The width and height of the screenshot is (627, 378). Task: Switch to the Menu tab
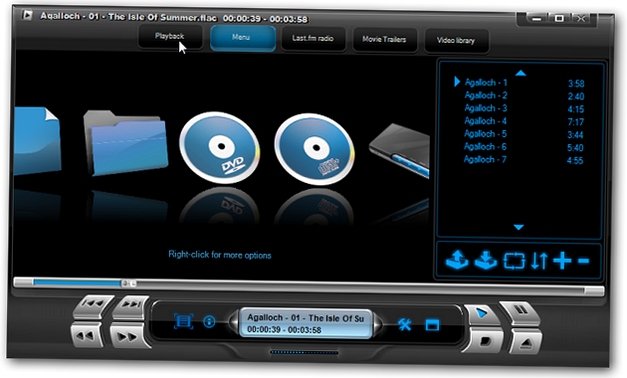tap(243, 38)
